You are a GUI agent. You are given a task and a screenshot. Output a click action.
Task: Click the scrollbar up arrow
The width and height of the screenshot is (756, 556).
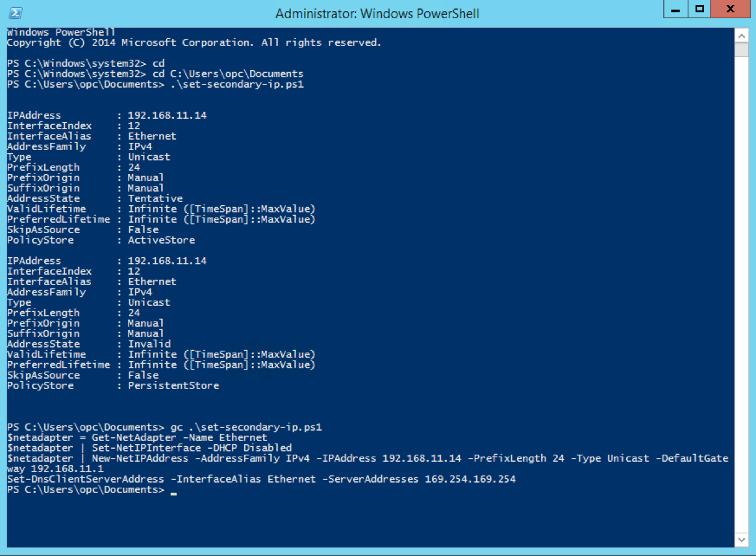coord(742,36)
